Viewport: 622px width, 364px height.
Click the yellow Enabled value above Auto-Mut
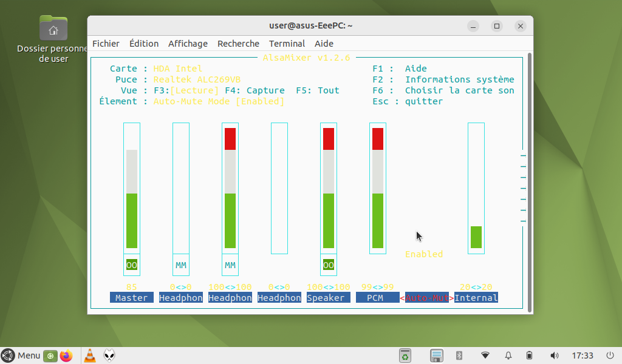pyautogui.click(x=424, y=254)
